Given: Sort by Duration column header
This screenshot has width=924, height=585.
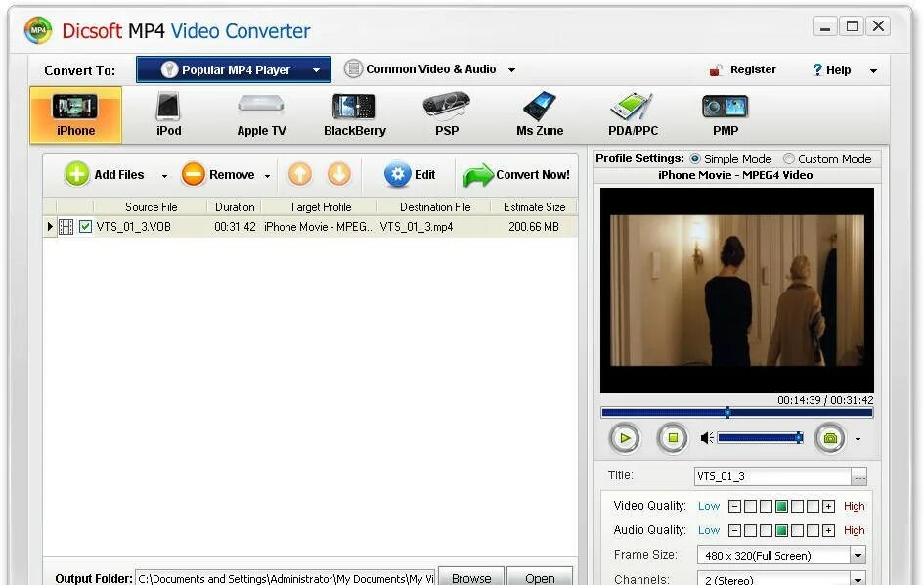Looking at the screenshot, I should (235, 207).
